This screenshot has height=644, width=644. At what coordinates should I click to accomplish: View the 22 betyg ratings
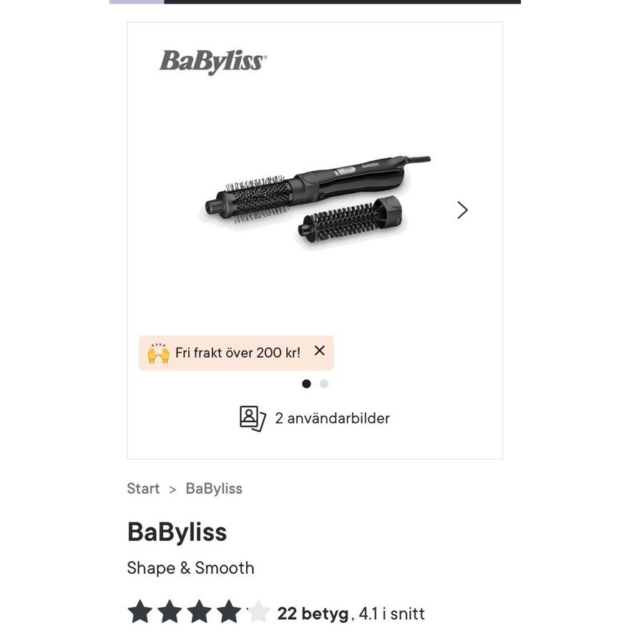tap(313, 613)
